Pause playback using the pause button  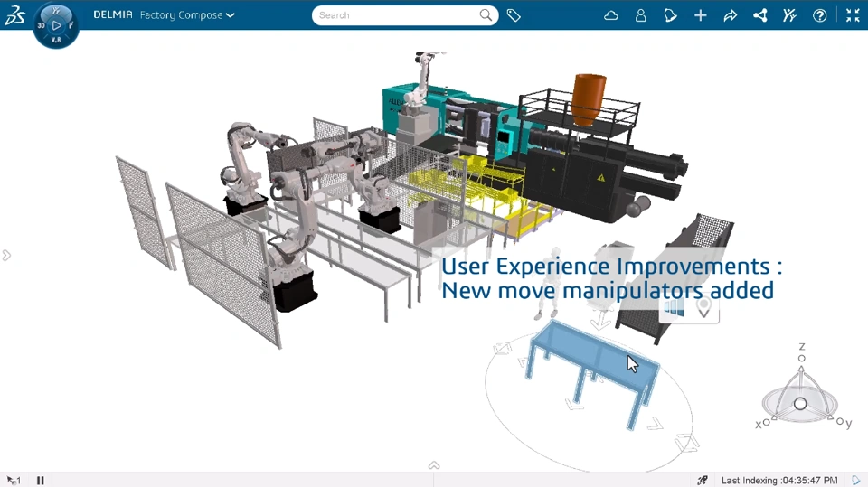[41, 480]
